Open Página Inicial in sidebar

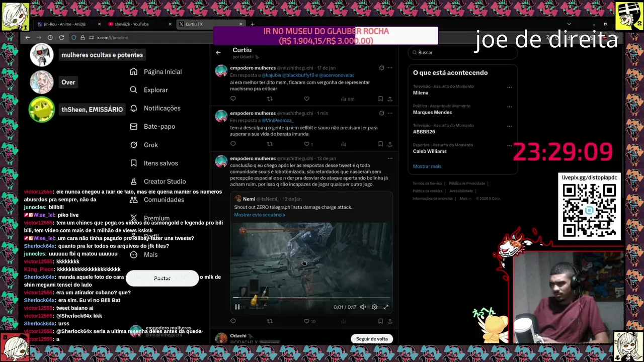[x=156, y=72]
